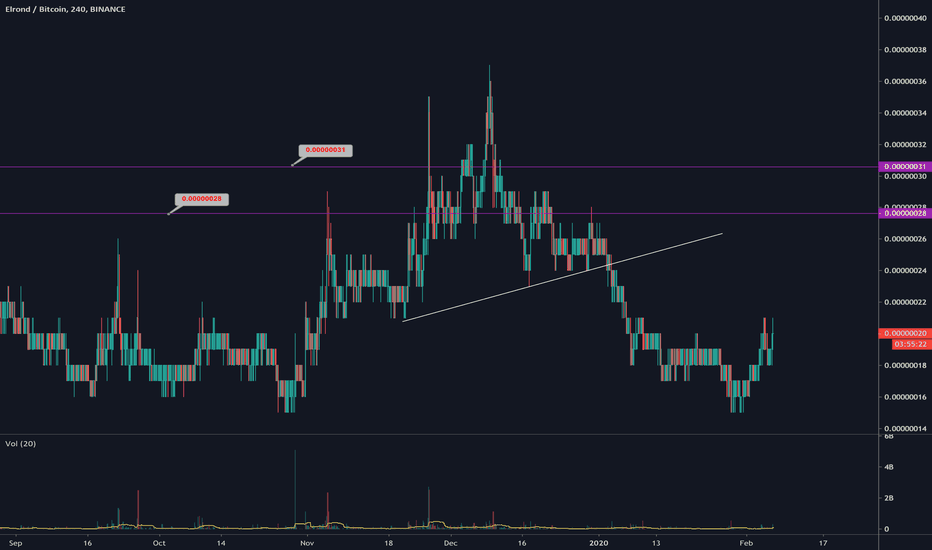Click the 13 label on time axis
Image resolution: width=932 pixels, height=550 pixels.
click(x=656, y=543)
